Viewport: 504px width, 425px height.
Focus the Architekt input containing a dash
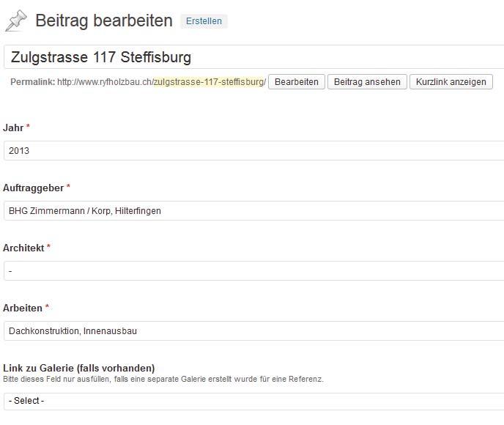click(254, 270)
